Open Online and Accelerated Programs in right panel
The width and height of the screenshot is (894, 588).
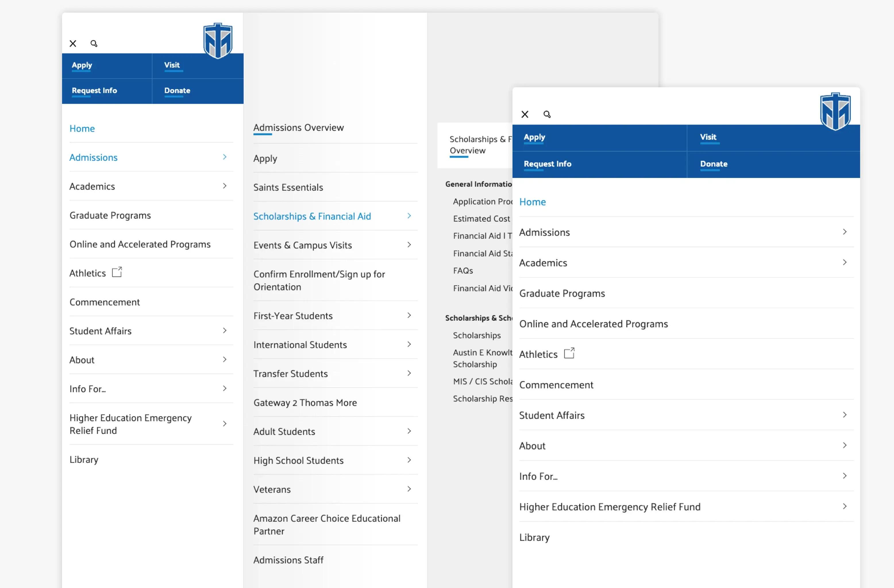(x=594, y=324)
